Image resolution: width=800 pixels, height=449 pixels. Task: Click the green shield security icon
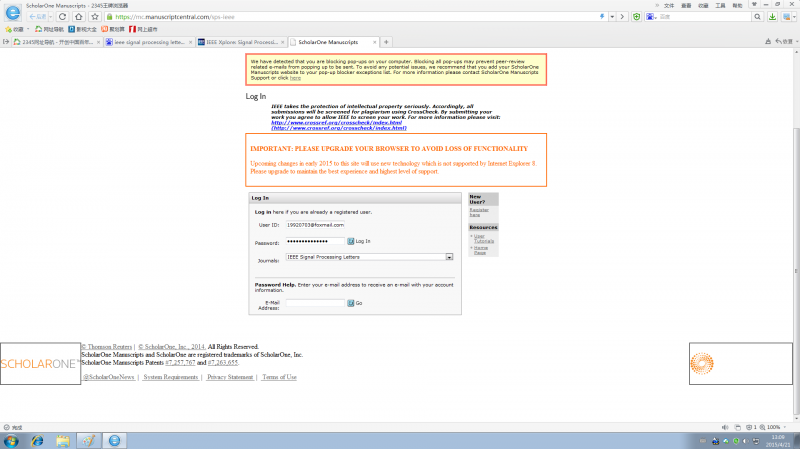click(x=636, y=17)
